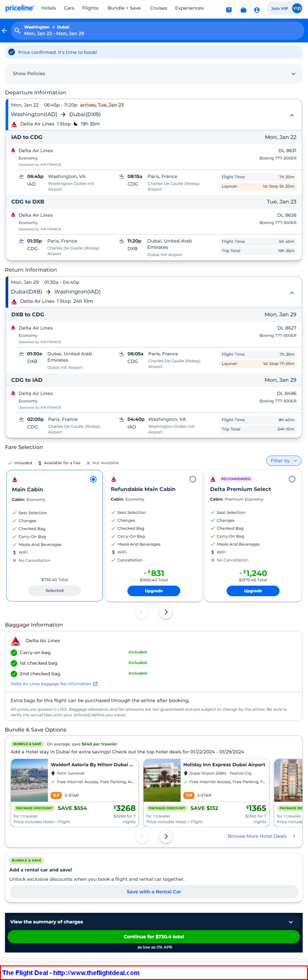This screenshot has width=308, height=980.
Task: Click green check icon for Carry-on bag
Action: [x=14, y=652]
